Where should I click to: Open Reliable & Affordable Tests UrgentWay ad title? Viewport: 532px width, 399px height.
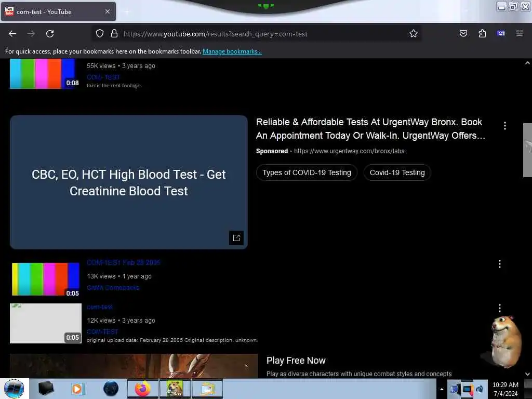[370, 129]
